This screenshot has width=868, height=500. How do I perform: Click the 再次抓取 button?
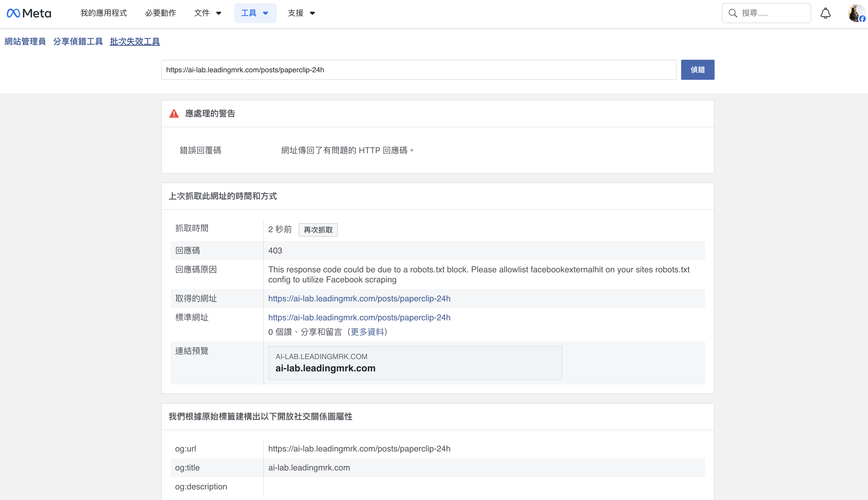[318, 230]
